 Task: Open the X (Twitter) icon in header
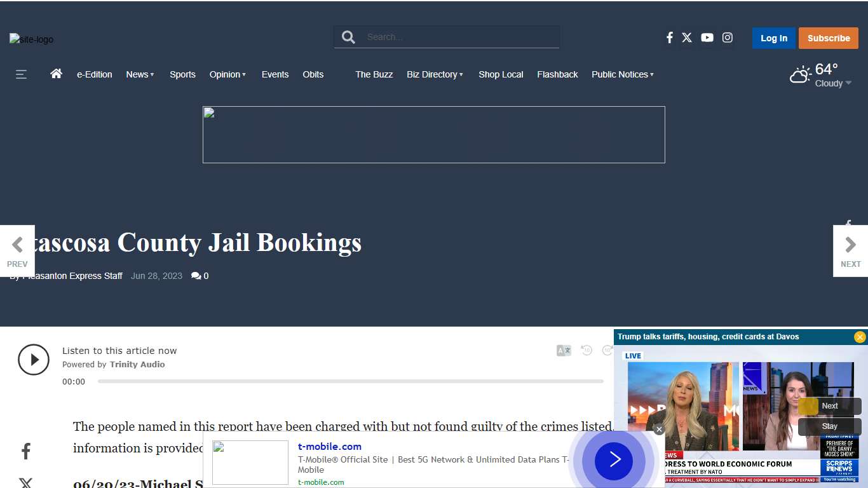click(x=687, y=37)
